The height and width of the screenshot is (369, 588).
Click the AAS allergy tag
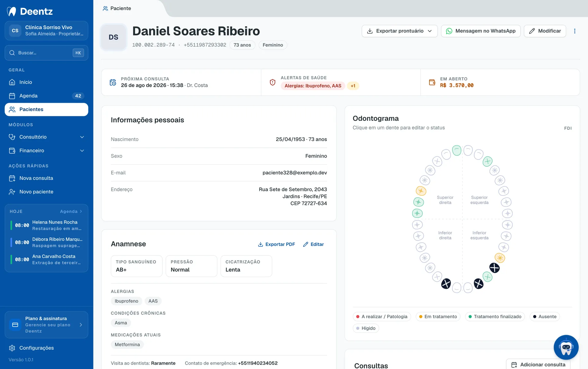point(153,301)
